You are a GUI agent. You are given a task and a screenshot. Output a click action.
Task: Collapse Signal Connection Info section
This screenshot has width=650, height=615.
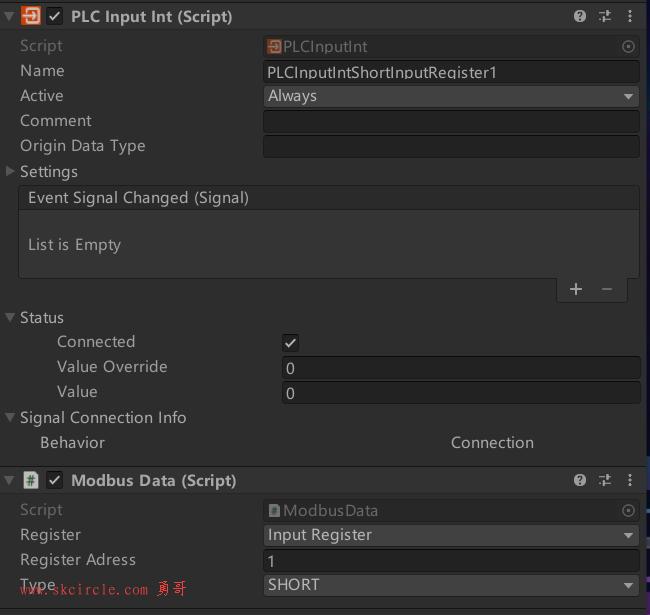(x=10, y=417)
